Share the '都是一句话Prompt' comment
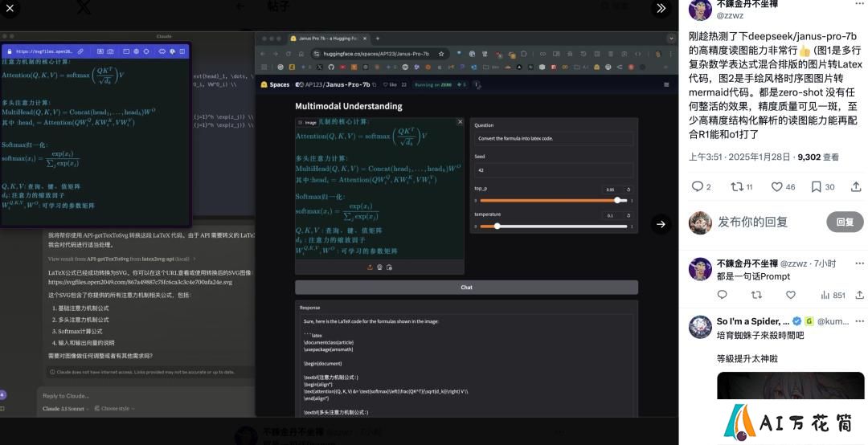This screenshot has width=868, height=445. (859, 295)
